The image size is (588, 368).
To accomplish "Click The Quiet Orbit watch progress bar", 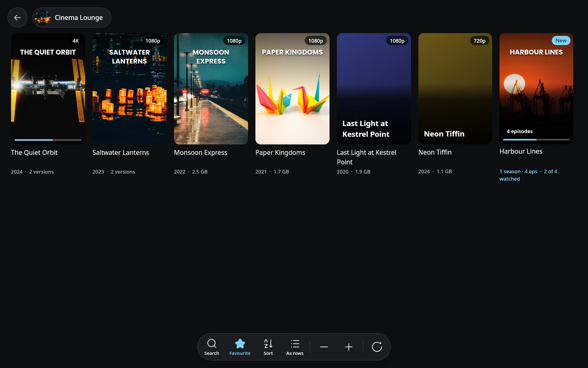I will (48, 140).
